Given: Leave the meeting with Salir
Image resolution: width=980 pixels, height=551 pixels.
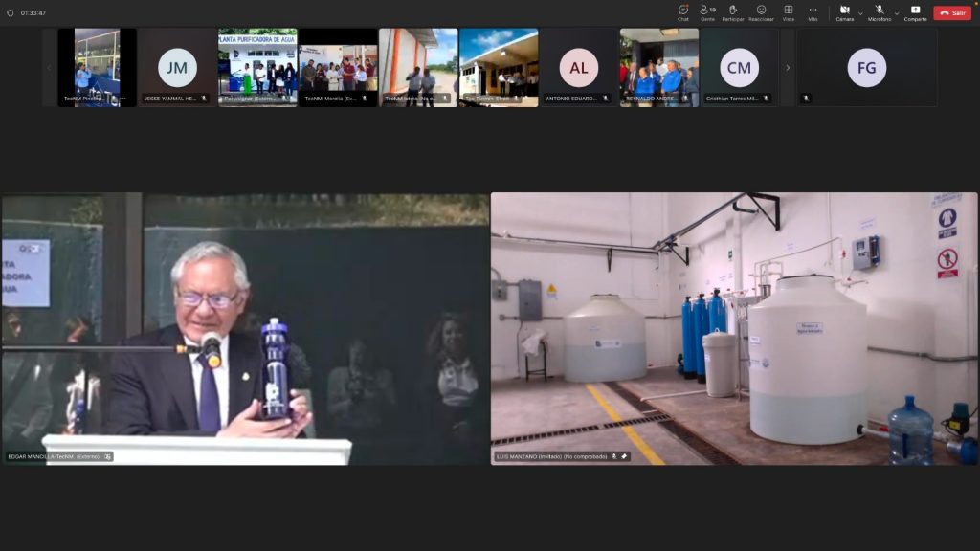Looking at the screenshot, I should (952, 13).
